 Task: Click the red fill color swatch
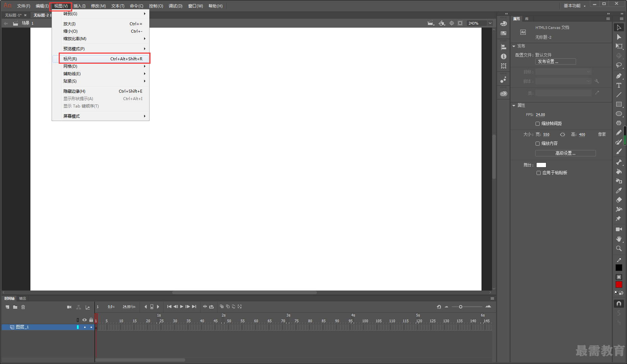point(619,285)
